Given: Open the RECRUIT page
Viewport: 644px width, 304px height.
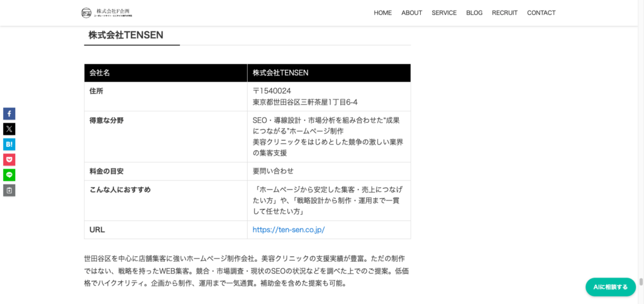Looking at the screenshot, I should click(504, 13).
